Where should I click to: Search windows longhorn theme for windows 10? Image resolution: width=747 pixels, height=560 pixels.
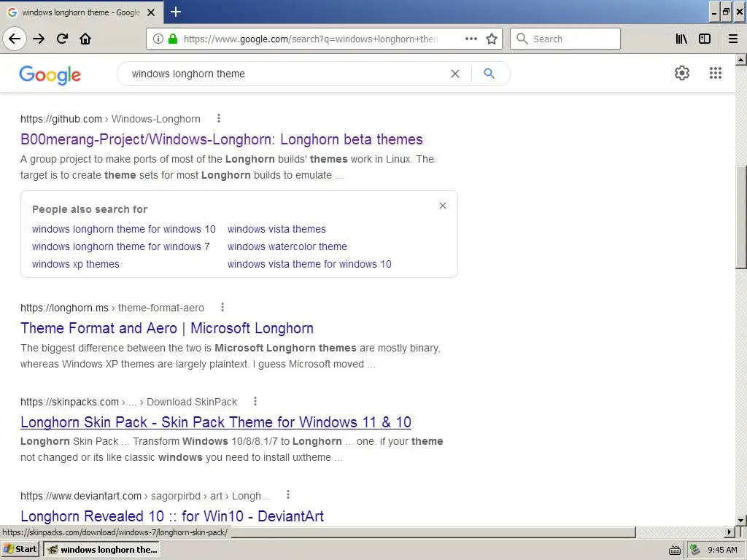point(124,229)
